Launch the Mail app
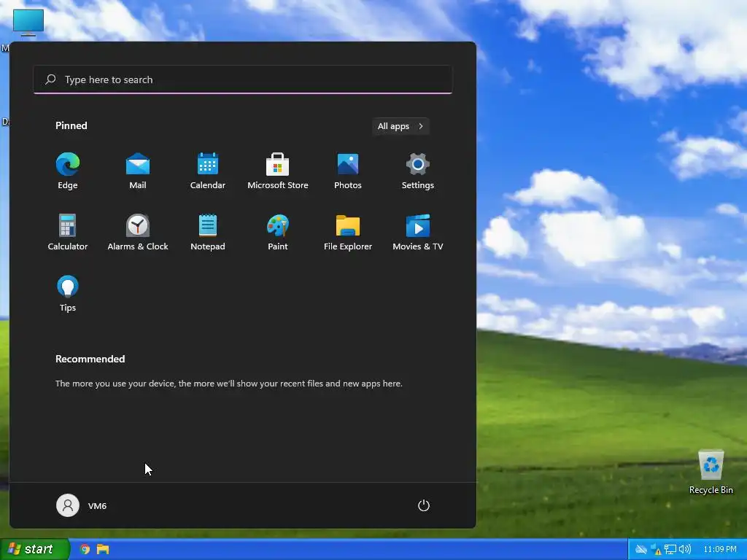747x560 pixels. 138,171
